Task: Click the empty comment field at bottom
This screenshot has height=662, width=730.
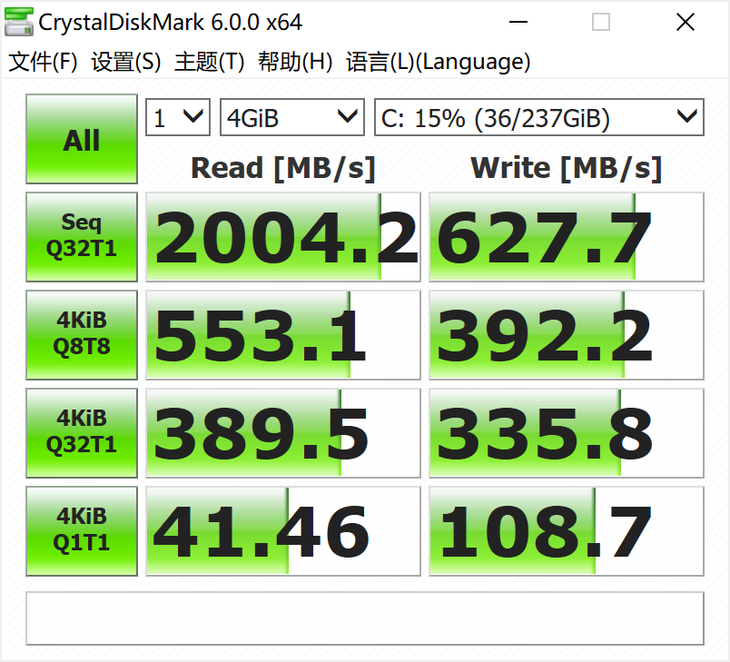Action: pyautogui.click(x=365, y=618)
